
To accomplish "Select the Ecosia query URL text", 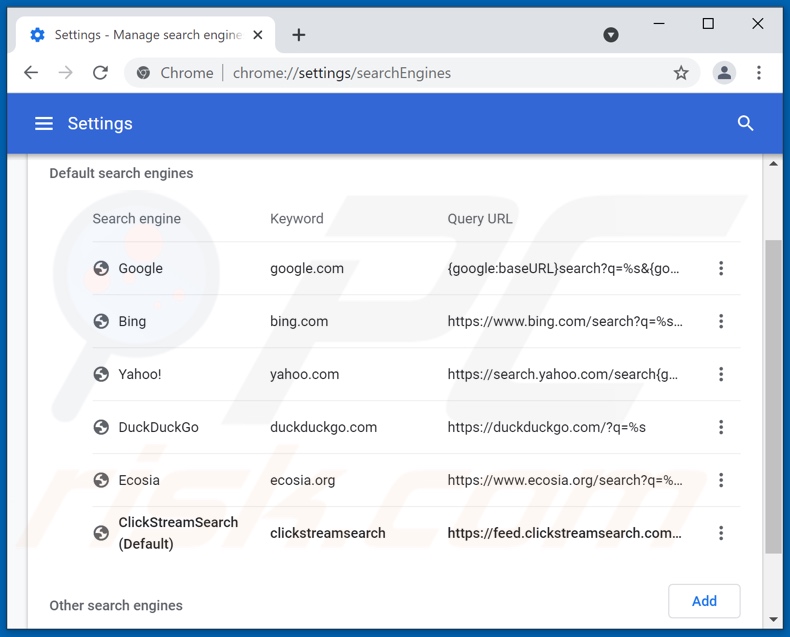I will click(565, 480).
